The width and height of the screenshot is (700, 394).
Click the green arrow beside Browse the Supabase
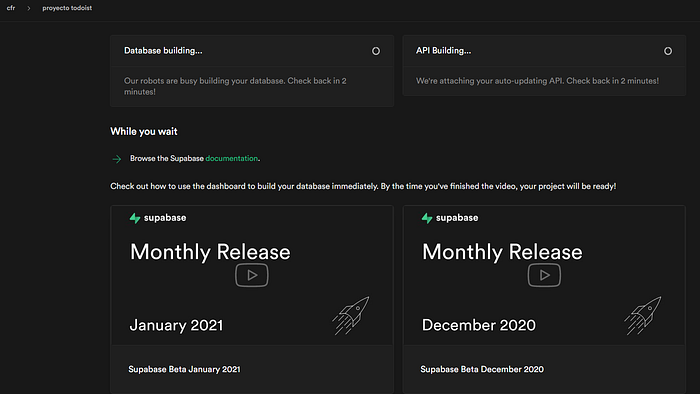click(x=117, y=159)
